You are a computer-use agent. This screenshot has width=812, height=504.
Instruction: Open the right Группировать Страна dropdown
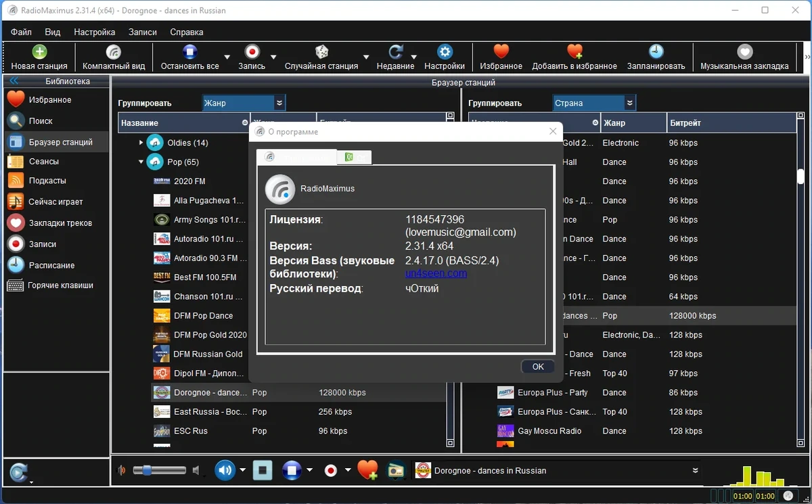(x=594, y=103)
